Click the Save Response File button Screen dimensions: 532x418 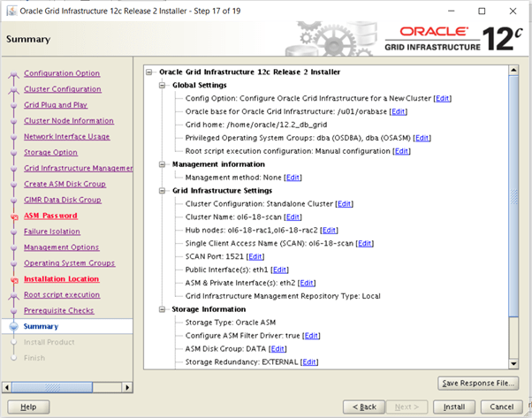[476, 383]
